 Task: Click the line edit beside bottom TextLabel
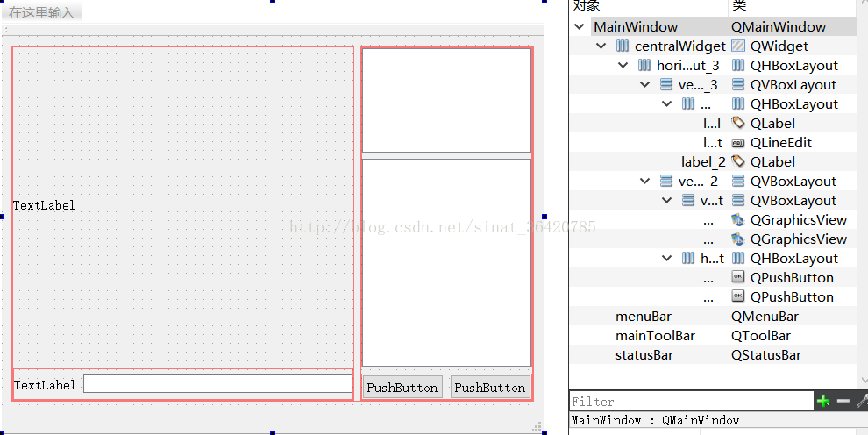point(217,384)
